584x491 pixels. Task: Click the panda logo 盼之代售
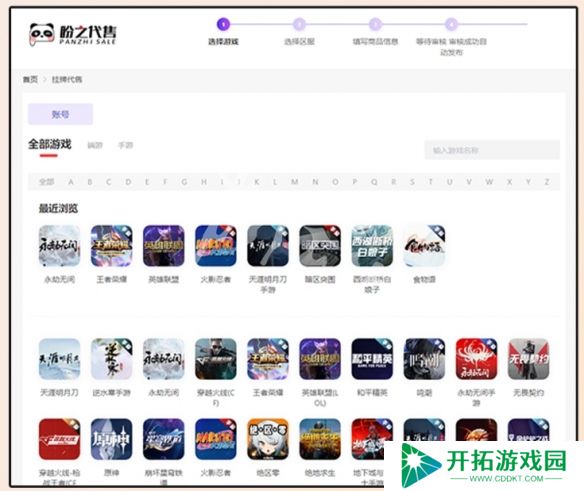coord(73,34)
